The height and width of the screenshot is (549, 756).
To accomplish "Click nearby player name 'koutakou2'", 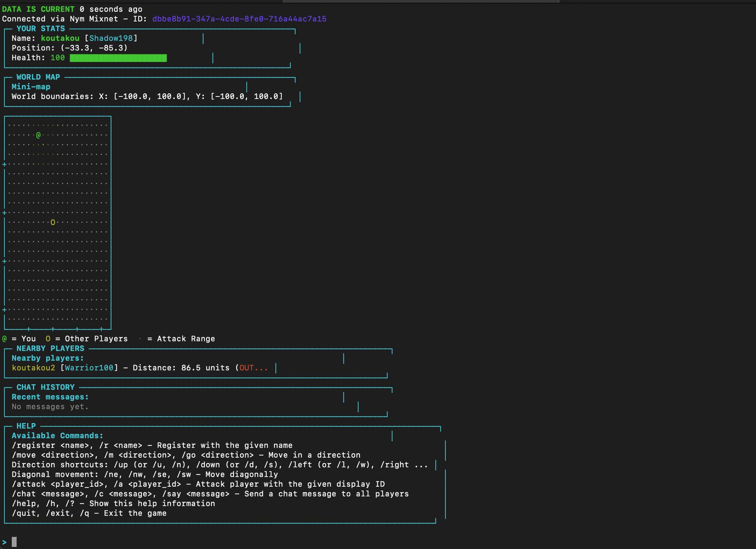I will [x=33, y=368].
